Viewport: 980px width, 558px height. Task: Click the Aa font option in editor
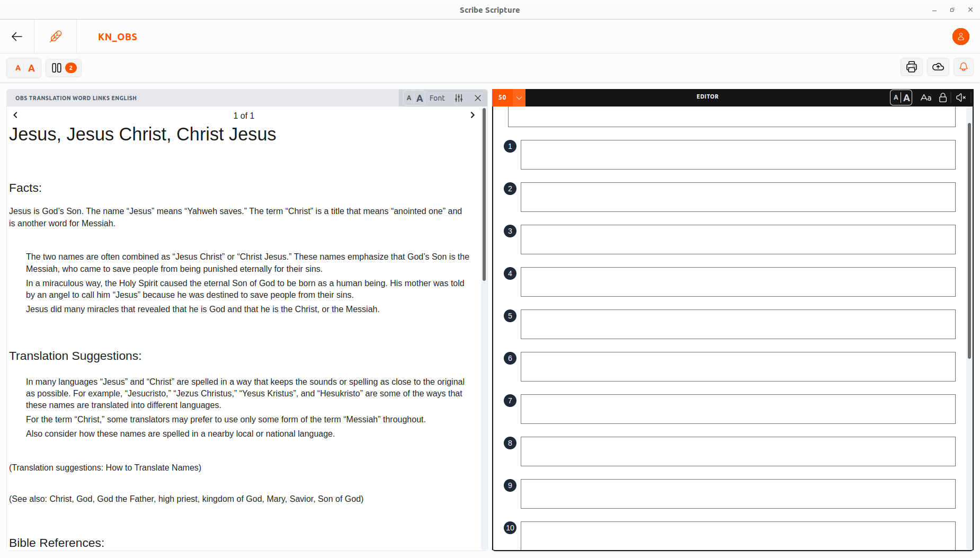point(925,98)
